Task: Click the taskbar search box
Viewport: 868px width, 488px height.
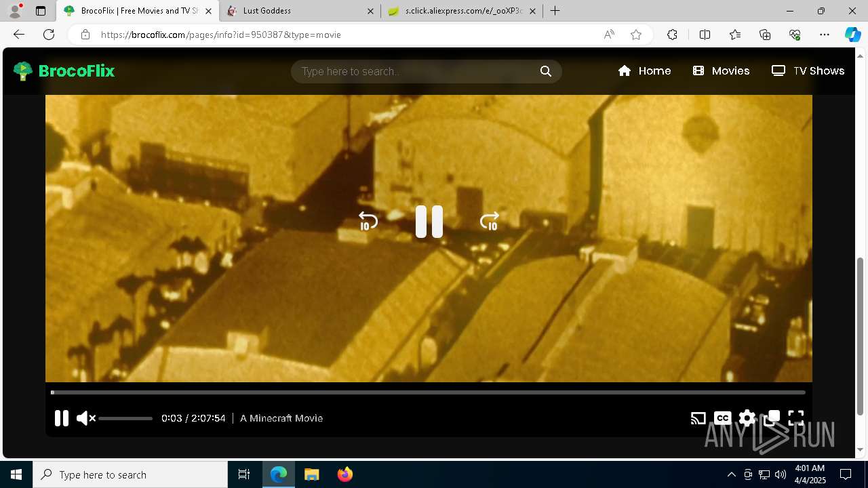Action: [130, 474]
